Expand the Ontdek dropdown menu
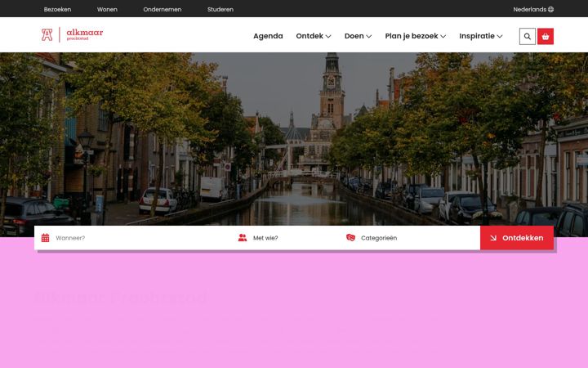Screen dimensions: 588x368 (x=314, y=36)
